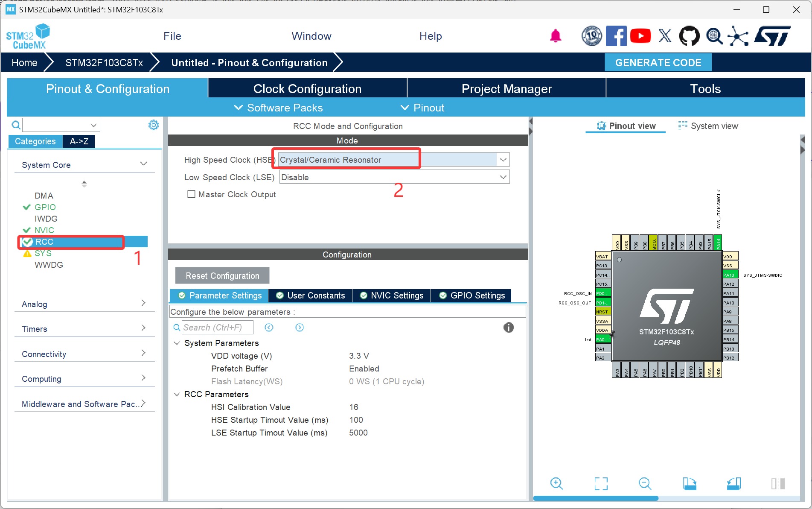Fit the chip view to screen
812x509 pixels.
click(x=601, y=483)
